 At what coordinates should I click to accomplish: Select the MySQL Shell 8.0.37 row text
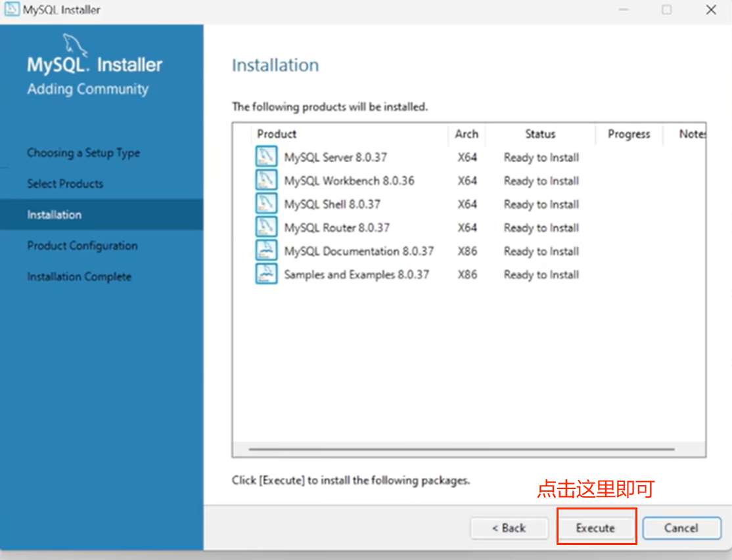click(x=332, y=204)
